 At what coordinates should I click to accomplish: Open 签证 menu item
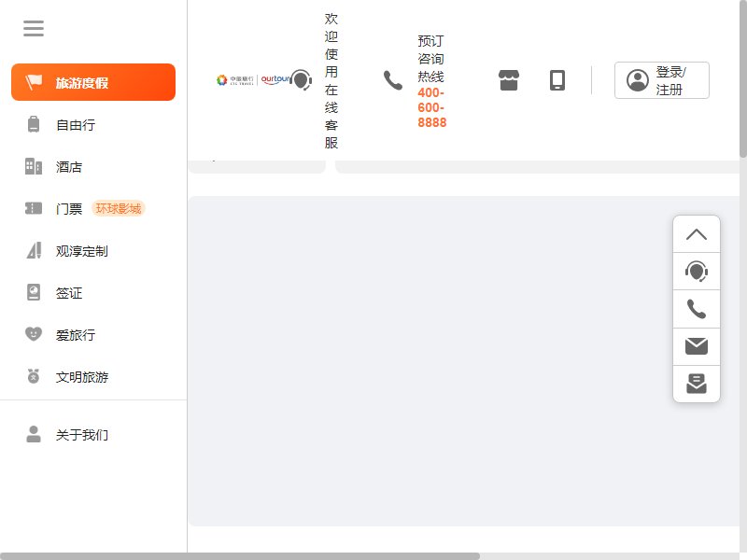pos(93,292)
